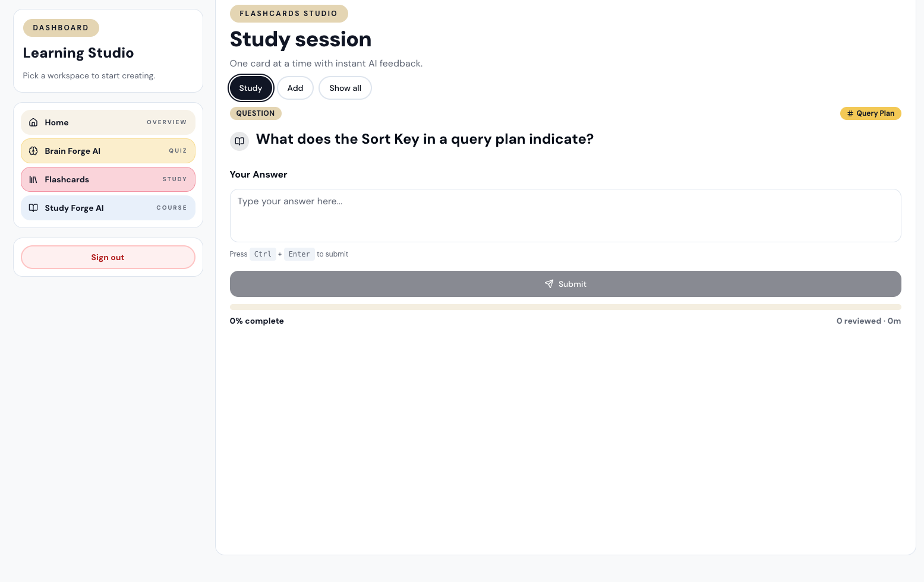
Task: Click the library icon next to Flashcards
Action: pyautogui.click(x=33, y=179)
